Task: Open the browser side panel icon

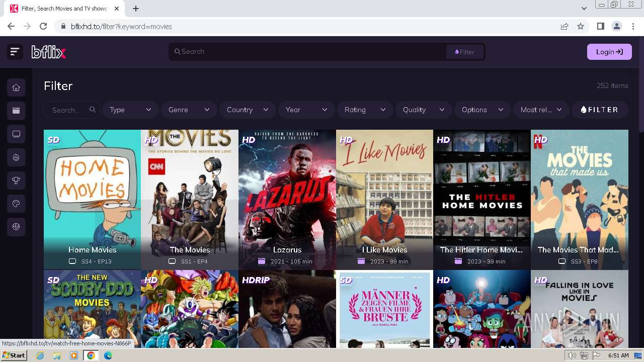Action: click(x=600, y=26)
